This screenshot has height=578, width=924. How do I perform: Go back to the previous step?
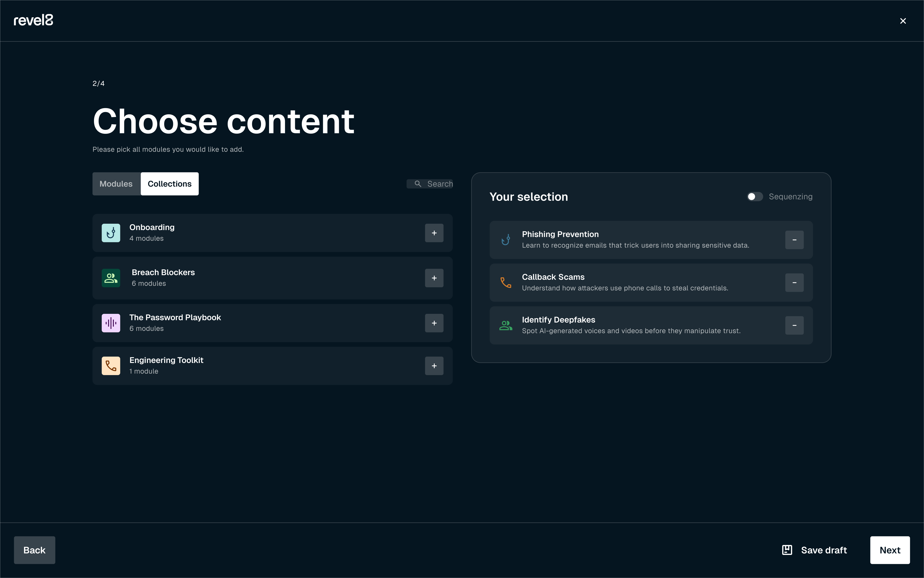[34, 550]
